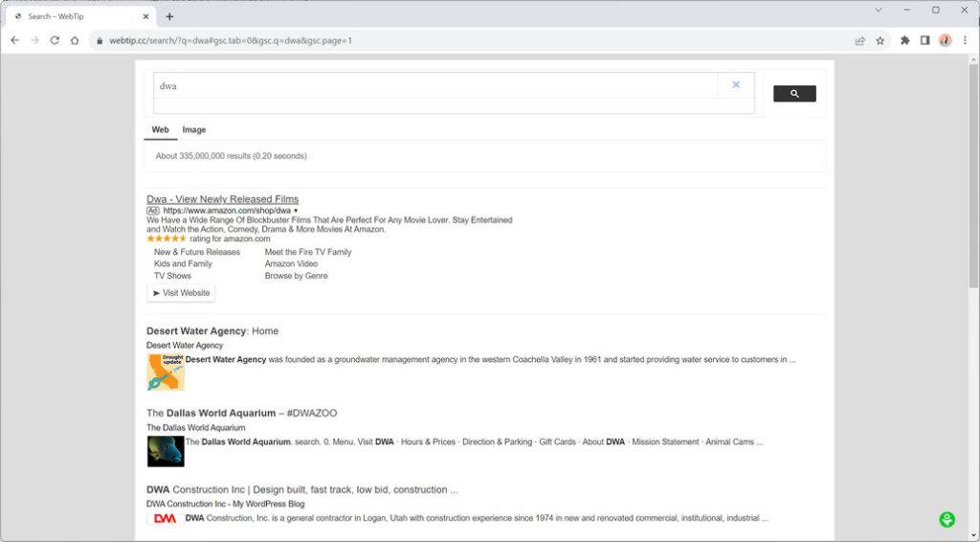
Task: Open the profile avatar menu
Action: [x=945, y=40]
